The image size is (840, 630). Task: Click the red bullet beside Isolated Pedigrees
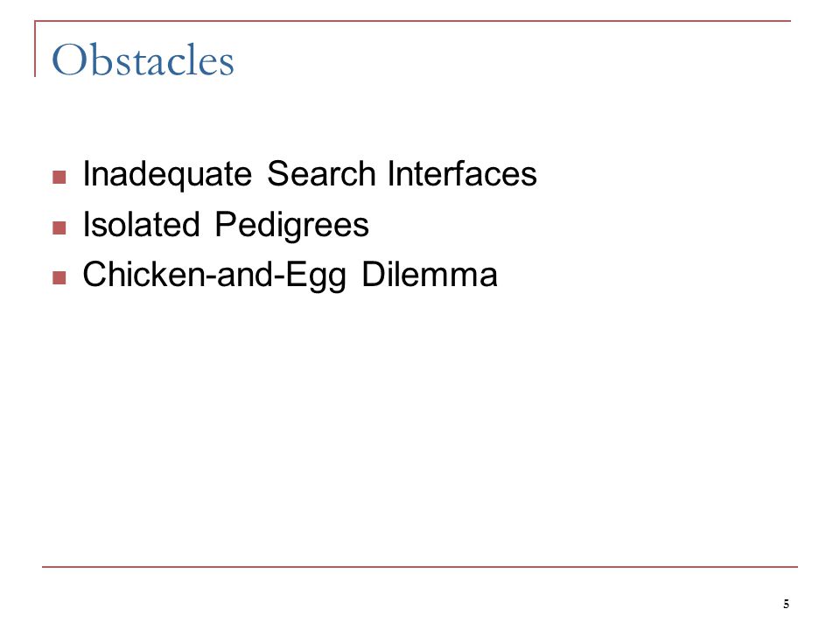tap(59, 228)
